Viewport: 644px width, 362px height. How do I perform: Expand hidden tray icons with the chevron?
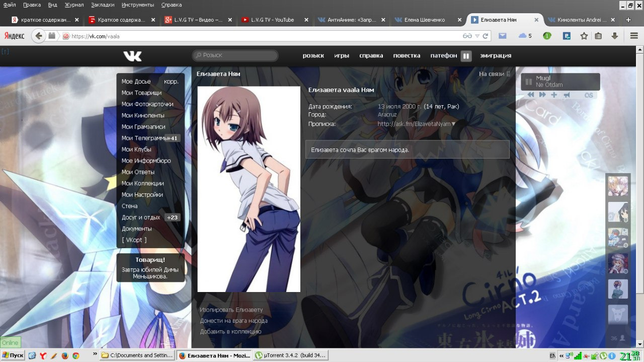[561, 356]
